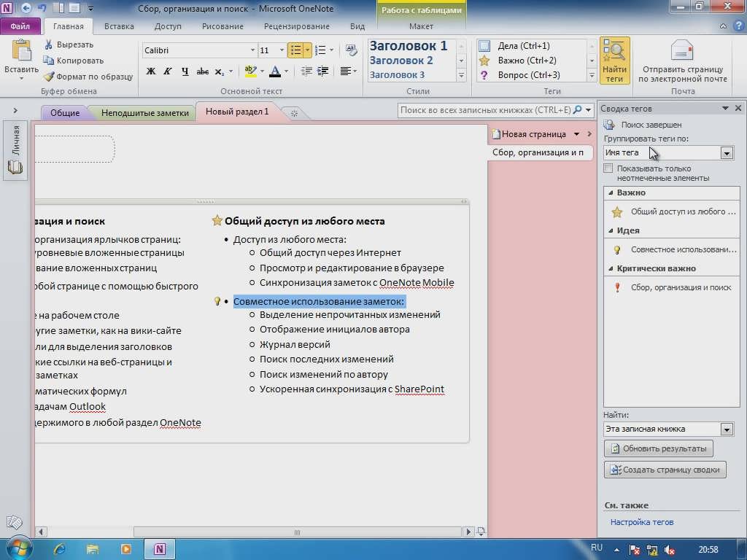The height and width of the screenshot is (560, 747).
Task: Click the bulleted list button
Action: click(295, 50)
